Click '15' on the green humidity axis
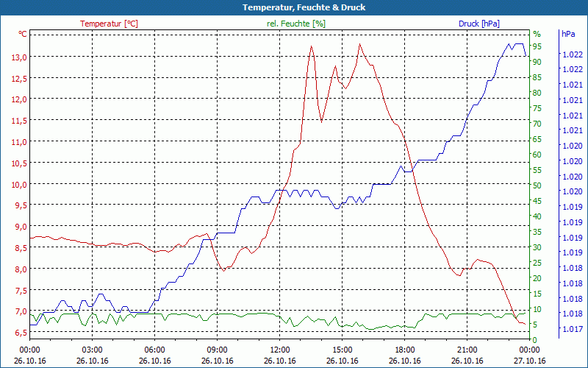The image size is (588, 368). (537, 294)
